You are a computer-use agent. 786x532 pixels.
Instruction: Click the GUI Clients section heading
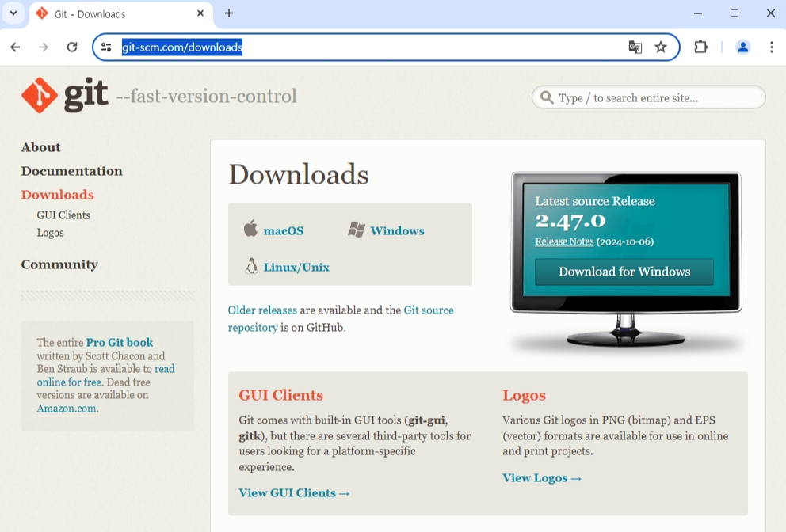click(x=280, y=395)
